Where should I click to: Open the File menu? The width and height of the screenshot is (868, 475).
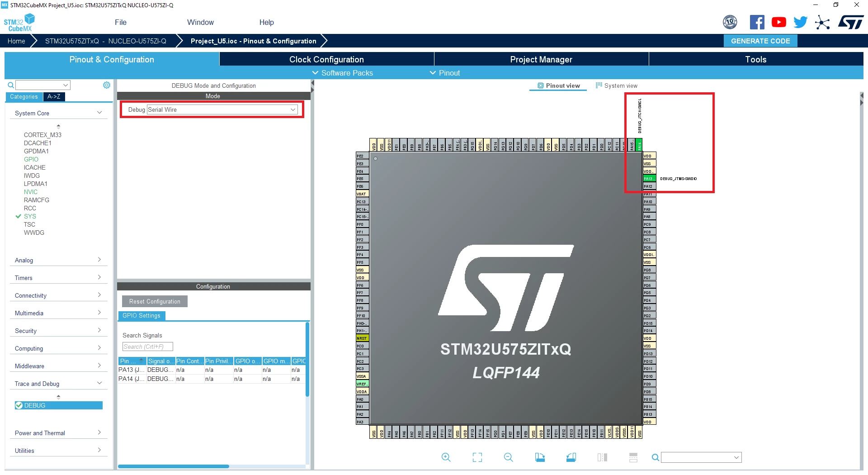pos(121,22)
